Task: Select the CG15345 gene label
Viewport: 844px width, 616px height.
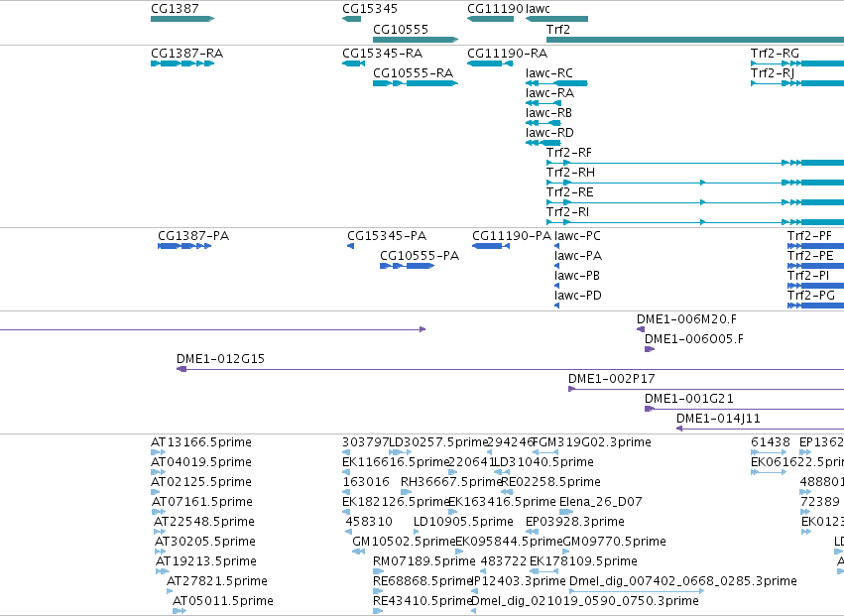Action: point(370,9)
